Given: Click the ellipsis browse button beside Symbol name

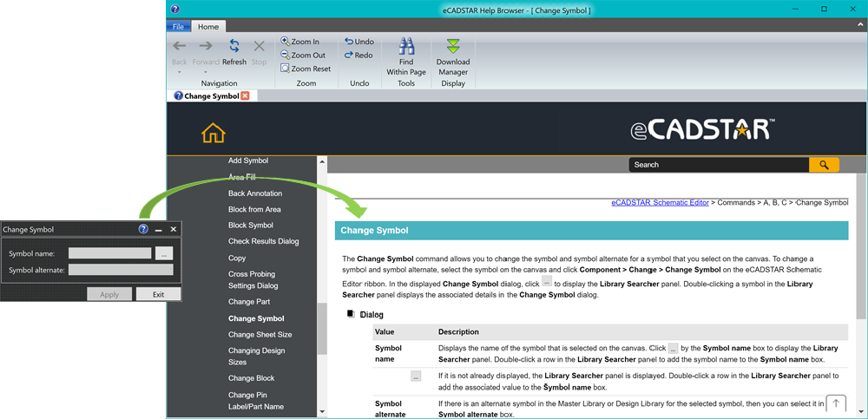Looking at the screenshot, I should tap(164, 253).
